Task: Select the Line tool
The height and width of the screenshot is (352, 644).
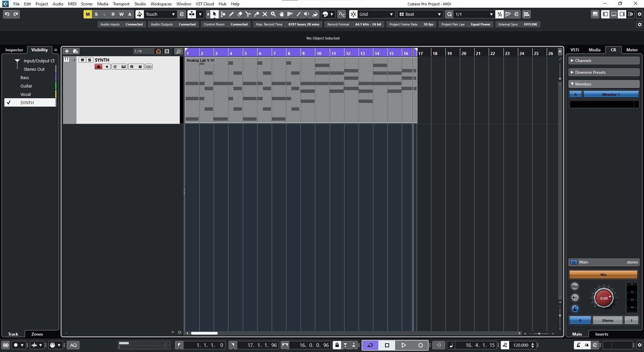Action: (x=299, y=14)
